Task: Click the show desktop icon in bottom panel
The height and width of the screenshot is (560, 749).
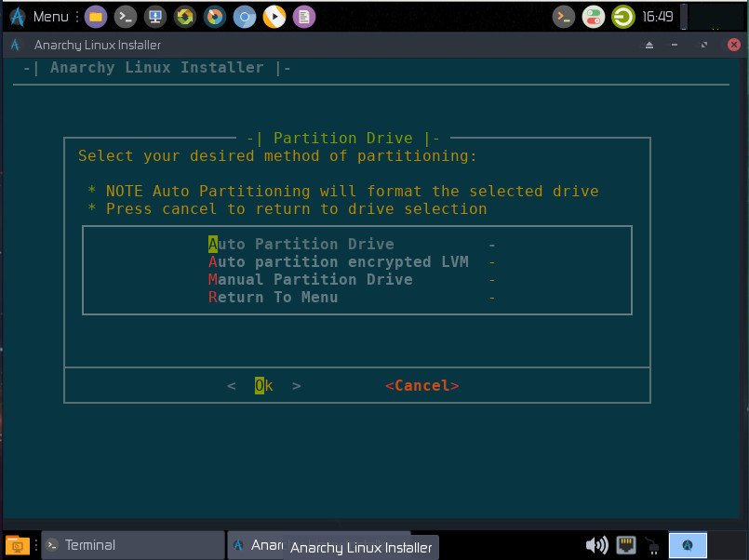Action: pyautogui.click(x=17, y=545)
